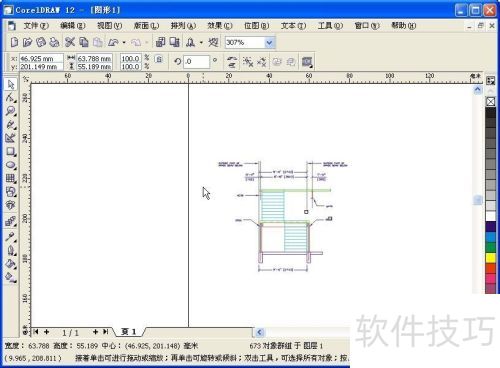Apply the no-color X swatch
This screenshot has width=500, height=368.
click(x=491, y=101)
